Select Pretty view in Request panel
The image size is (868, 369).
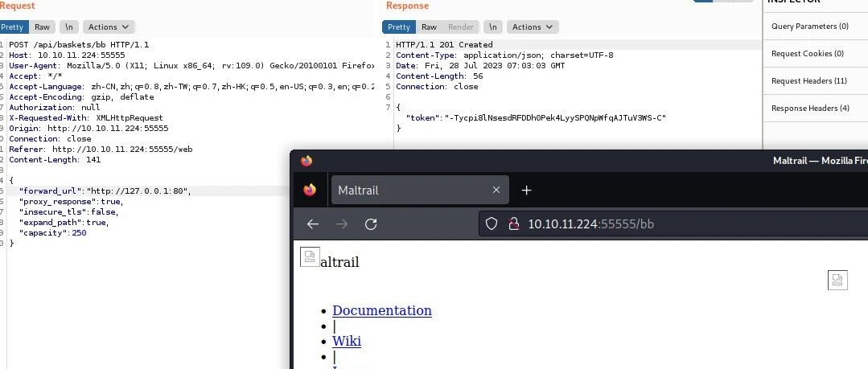tap(14, 27)
